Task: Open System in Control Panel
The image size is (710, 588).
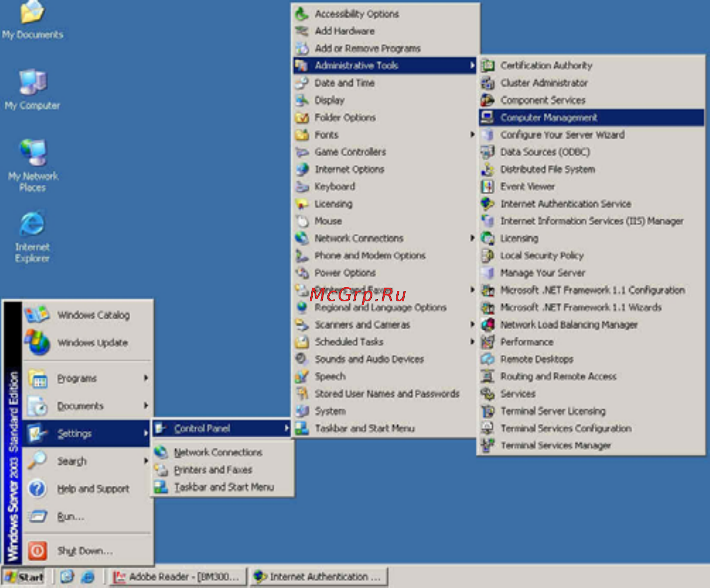Action: 385,411
